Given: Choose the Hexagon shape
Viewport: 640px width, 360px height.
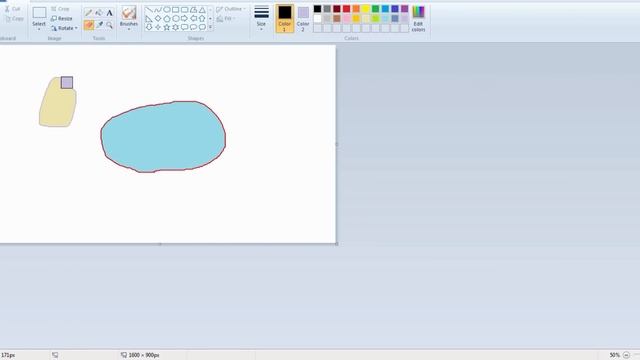Looking at the screenshot, I should point(176,19).
